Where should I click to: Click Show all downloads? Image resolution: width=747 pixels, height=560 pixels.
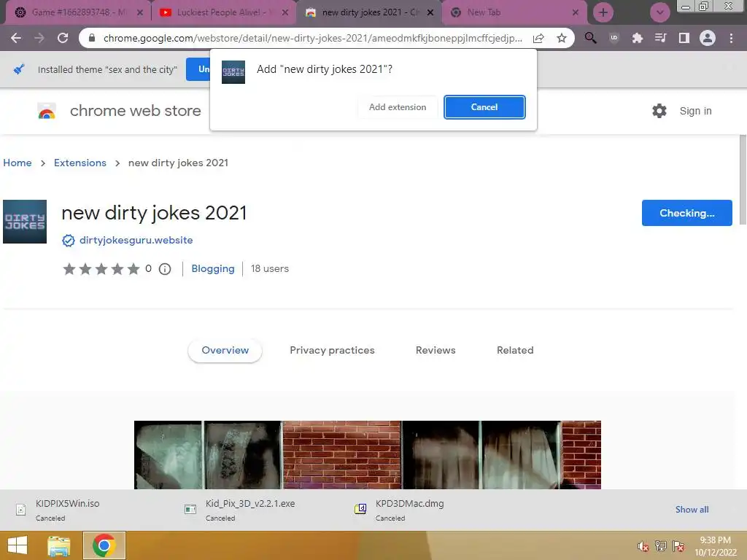tap(692, 510)
